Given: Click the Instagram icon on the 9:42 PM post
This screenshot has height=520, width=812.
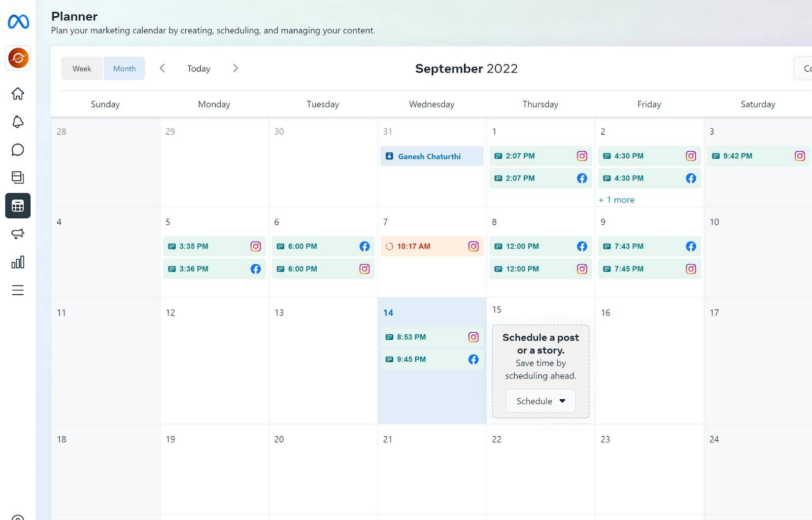Looking at the screenshot, I should click(800, 156).
